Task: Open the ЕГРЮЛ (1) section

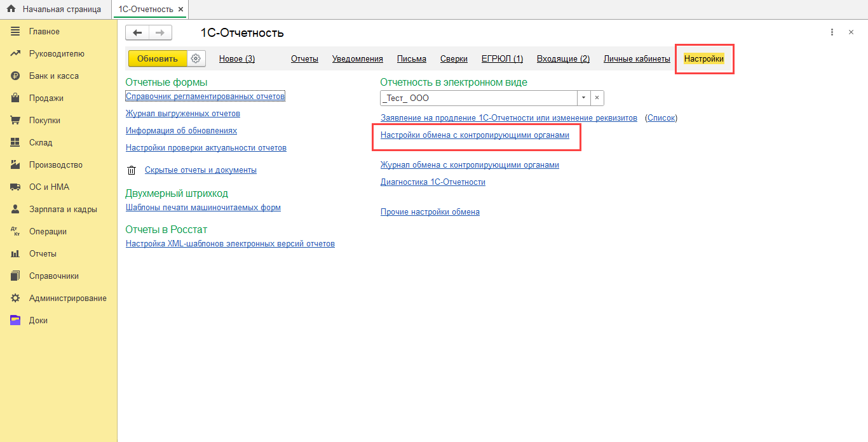Action: 502,59
